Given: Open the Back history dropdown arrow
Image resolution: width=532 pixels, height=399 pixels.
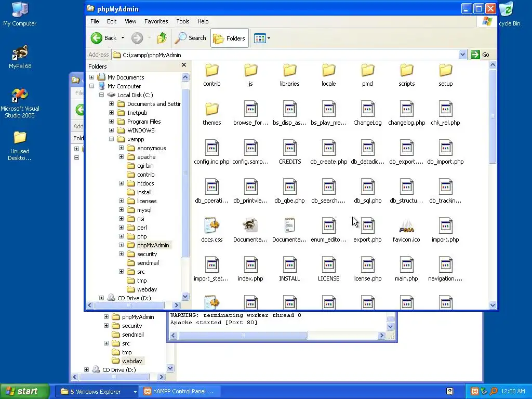Looking at the screenshot, I should click(123, 38).
